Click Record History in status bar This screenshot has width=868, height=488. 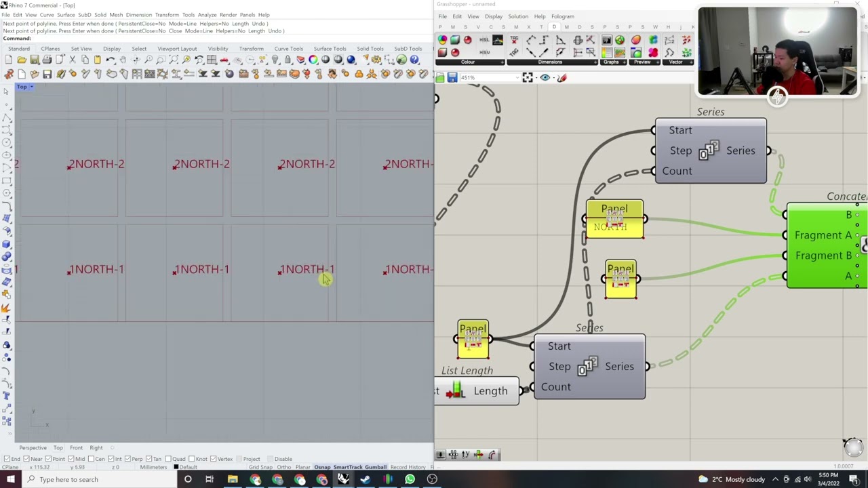[408, 467]
